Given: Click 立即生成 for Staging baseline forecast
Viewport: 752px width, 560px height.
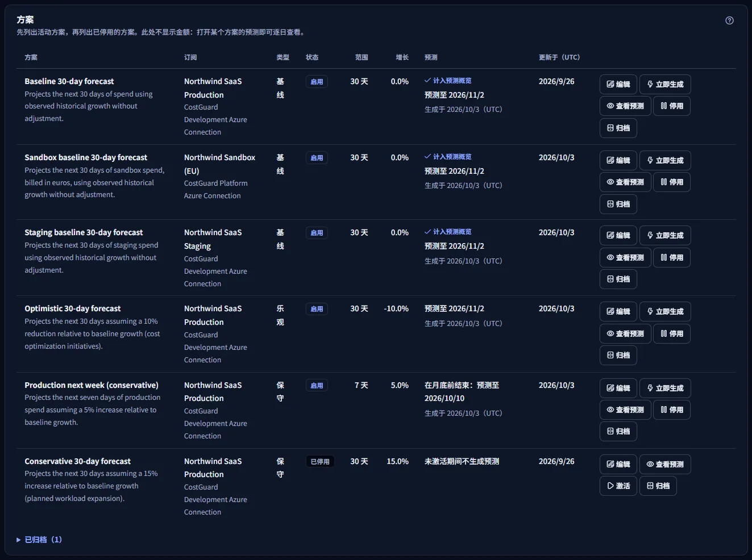Looking at the screenshot, I should [665, 235].
